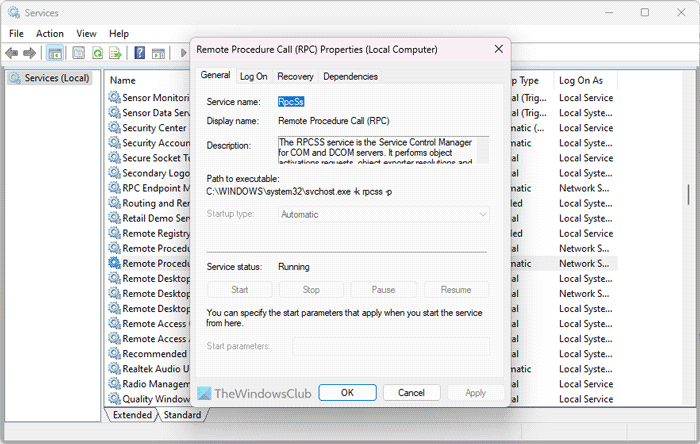Screen dimensions: 700x444
Task: Click the Back arrow in Services toolbar
Action: tap(12, 53)
